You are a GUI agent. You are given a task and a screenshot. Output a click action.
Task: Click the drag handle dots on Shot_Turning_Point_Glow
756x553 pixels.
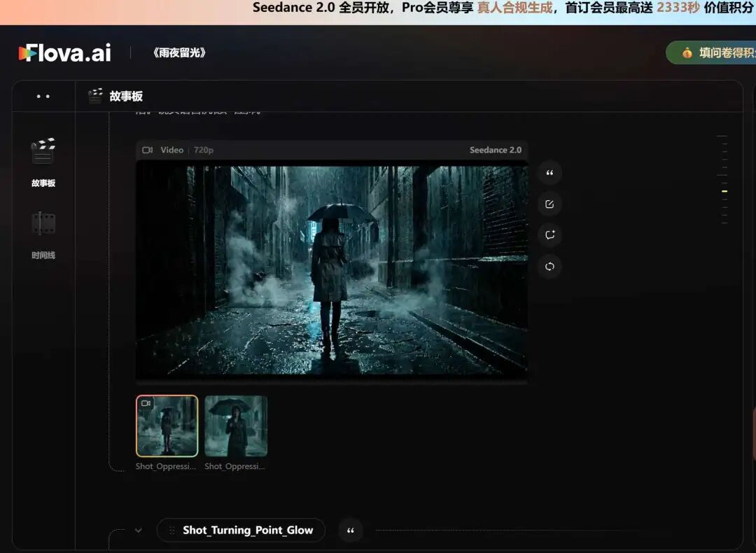click(x=171, y=531)
